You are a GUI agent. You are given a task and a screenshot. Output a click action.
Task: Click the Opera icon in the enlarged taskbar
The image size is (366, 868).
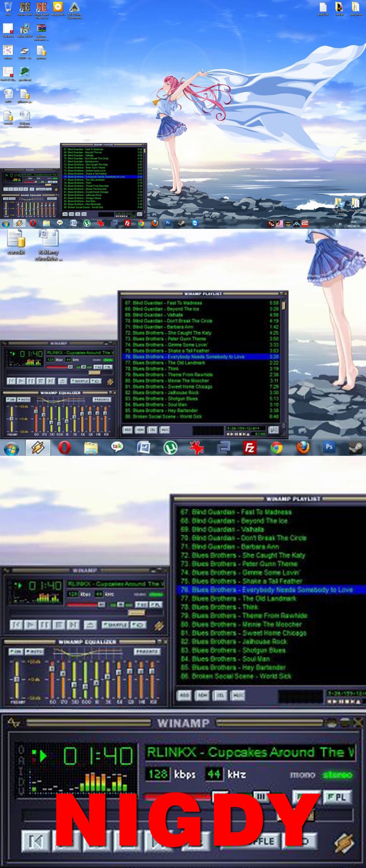pos(64,448)
